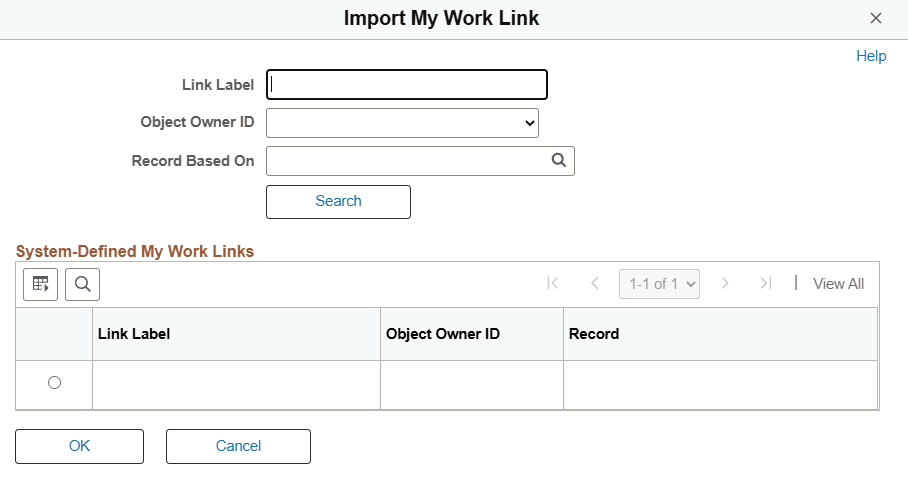
Task: Confirm with the OK button
Action: click(x=80, y=446)
